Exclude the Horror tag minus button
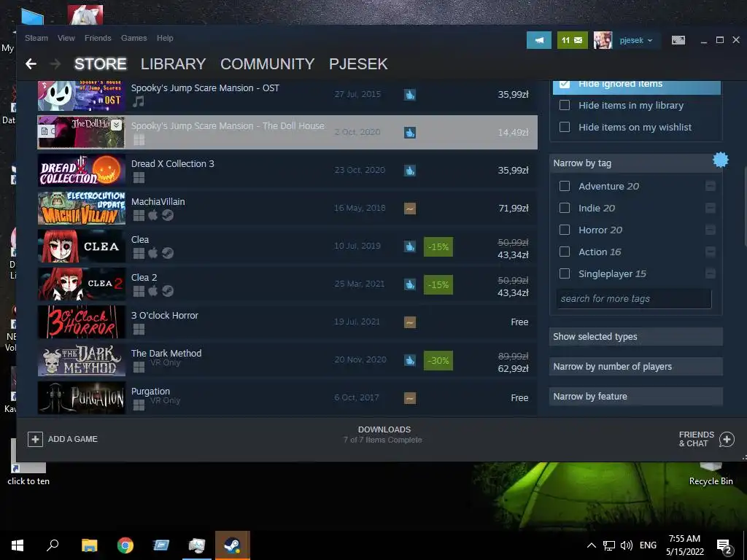 (711, 230)
